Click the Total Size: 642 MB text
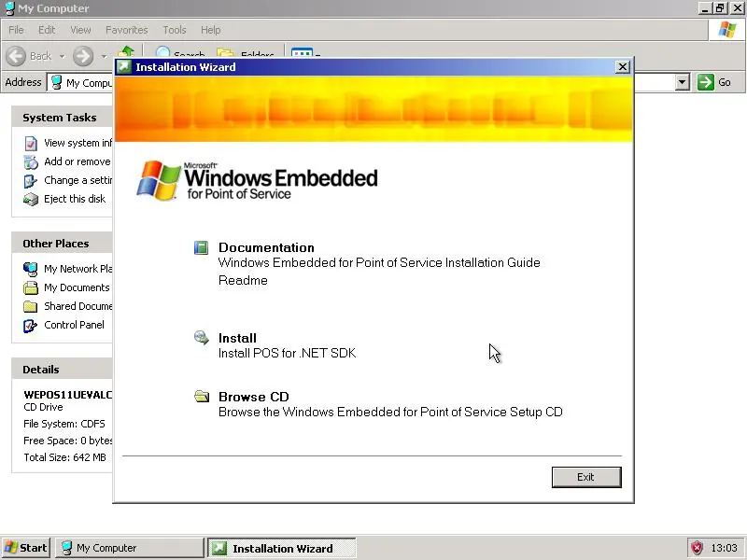Screen dimensions: 747x560 [x=64, y=457]
